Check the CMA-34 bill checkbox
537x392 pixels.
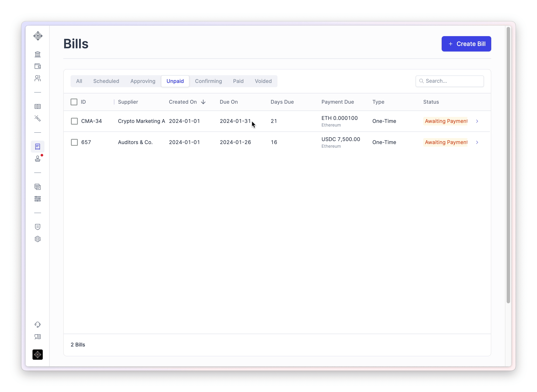74,121
